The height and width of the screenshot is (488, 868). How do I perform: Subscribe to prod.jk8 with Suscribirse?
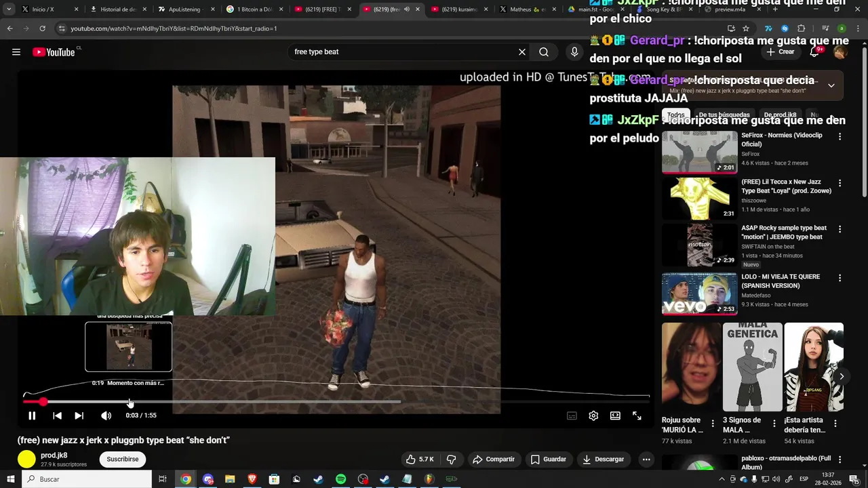coord(123,460)
